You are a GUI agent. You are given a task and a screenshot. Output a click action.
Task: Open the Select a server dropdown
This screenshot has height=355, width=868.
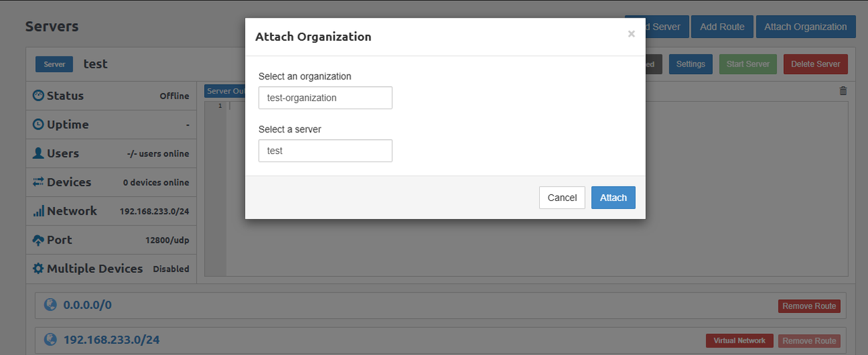[325, 151]
